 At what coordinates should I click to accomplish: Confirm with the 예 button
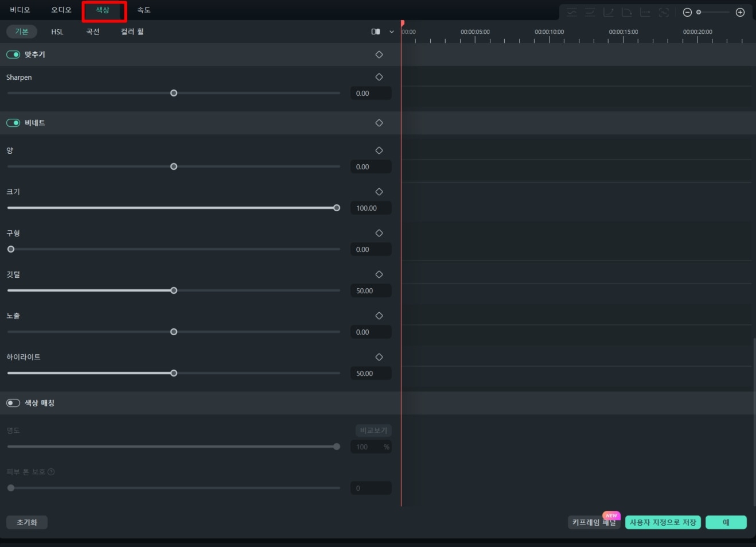click(x=726, y=522)
